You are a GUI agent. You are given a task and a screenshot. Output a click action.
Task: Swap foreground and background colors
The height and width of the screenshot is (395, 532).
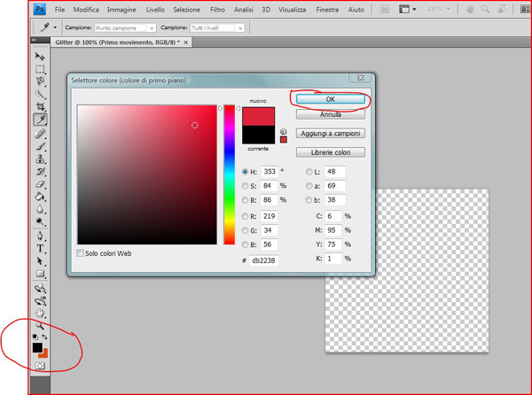44,337
